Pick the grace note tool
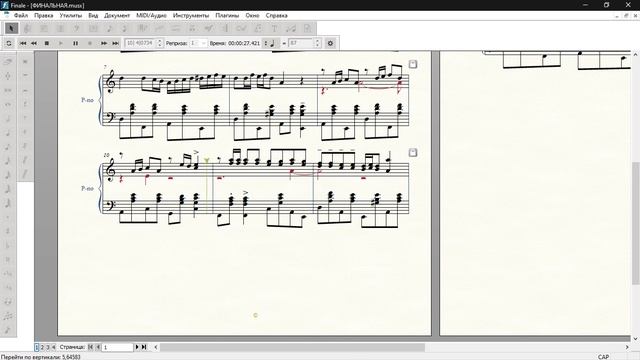Screen dimensions: 640x360 [x=8, y=330]
